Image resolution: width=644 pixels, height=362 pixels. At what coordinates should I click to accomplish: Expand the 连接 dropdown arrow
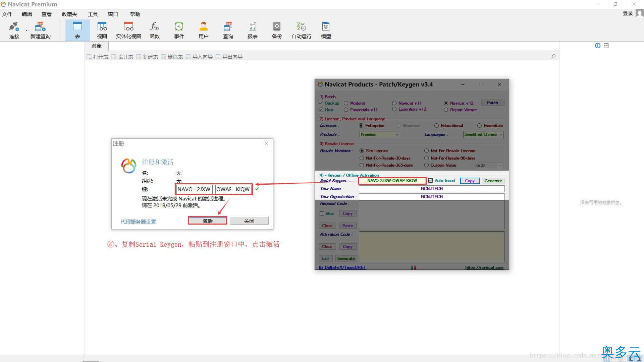[26, 31]
